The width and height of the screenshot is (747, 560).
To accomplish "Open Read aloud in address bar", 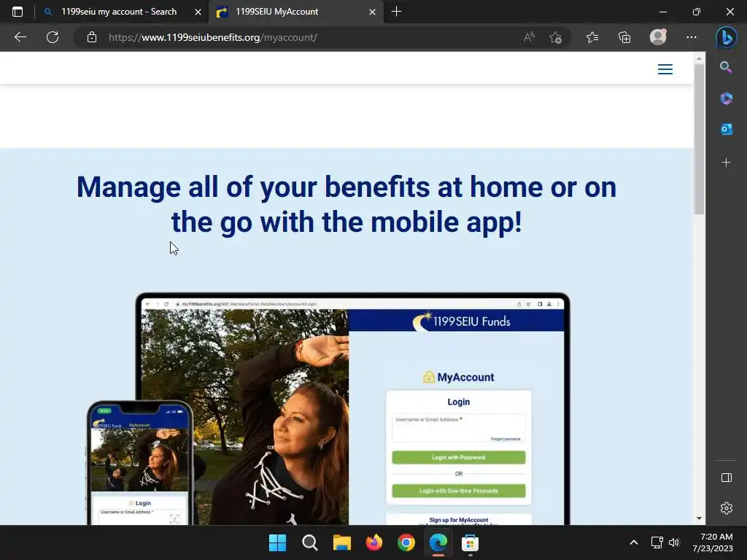I will coord(529,37).
